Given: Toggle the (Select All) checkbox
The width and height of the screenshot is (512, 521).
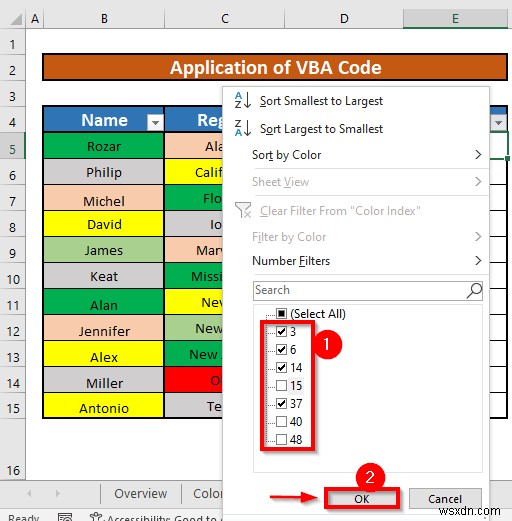Looking at the screenshot, I should tap(281, 313).
